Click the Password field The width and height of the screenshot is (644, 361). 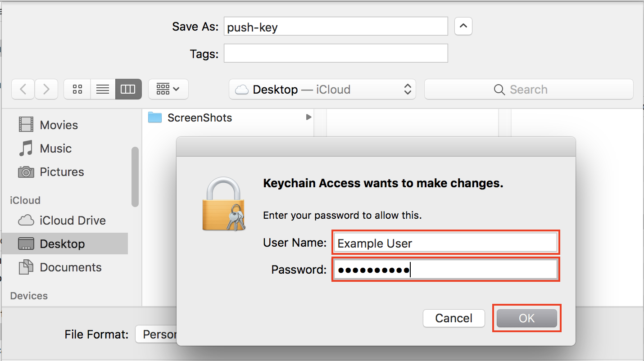coord(446,270)
